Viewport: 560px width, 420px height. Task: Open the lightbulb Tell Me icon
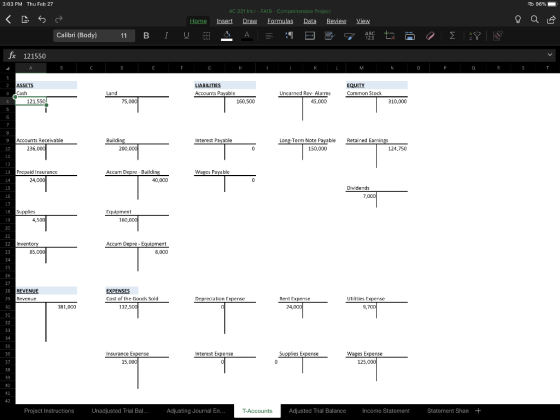coord(518,19)
